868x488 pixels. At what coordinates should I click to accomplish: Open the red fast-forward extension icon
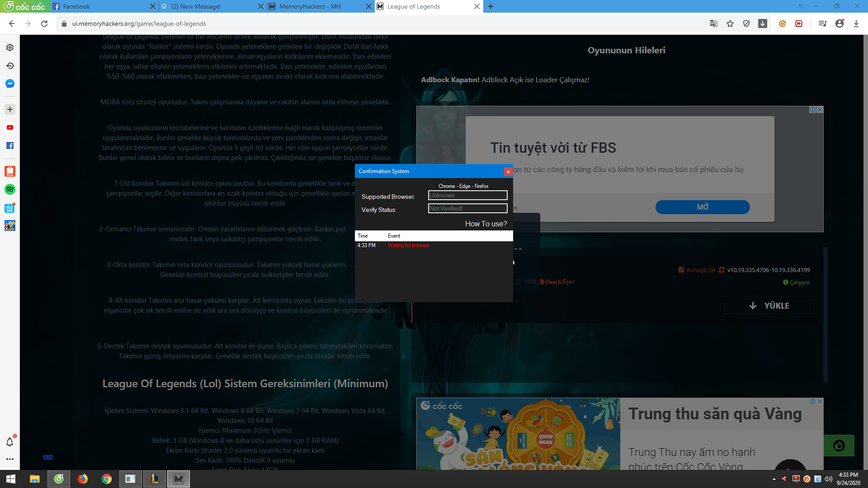[799, 23]
